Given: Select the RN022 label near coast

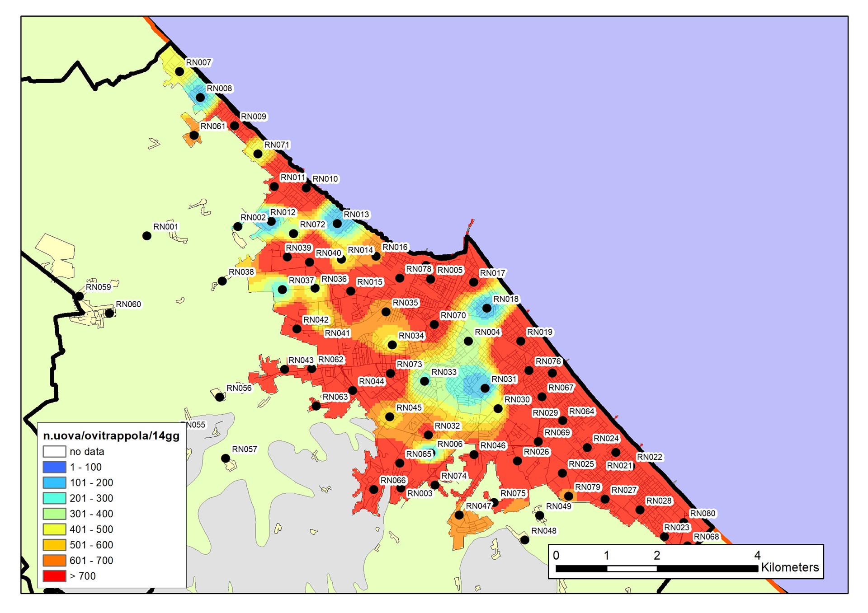Looking at the screenshot, I should tap(649, 457).
